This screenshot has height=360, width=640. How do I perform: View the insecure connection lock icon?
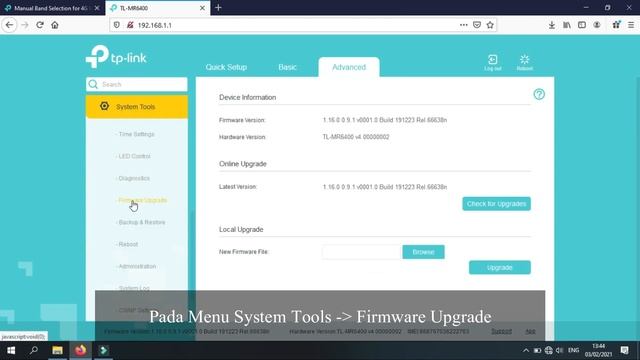[x=130, y=25]
